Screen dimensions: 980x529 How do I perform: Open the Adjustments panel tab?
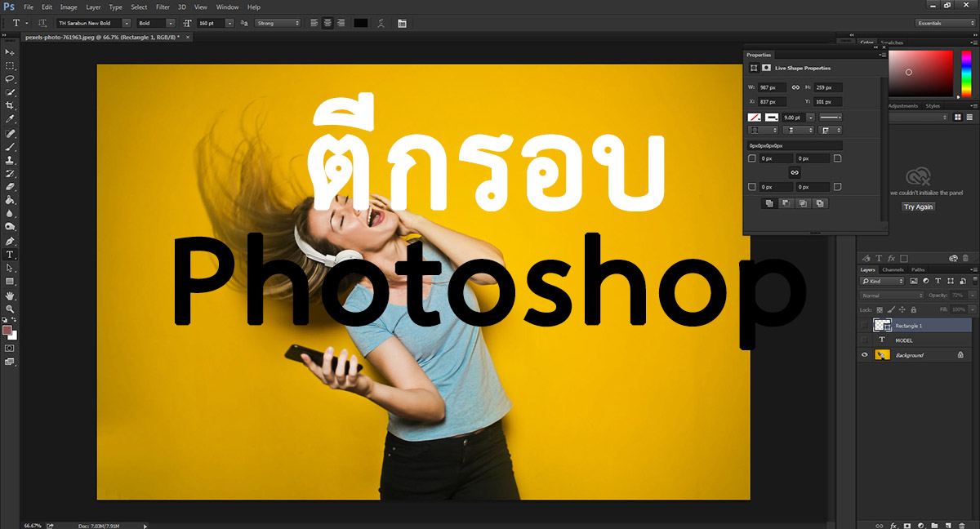(x=902, y=106)
